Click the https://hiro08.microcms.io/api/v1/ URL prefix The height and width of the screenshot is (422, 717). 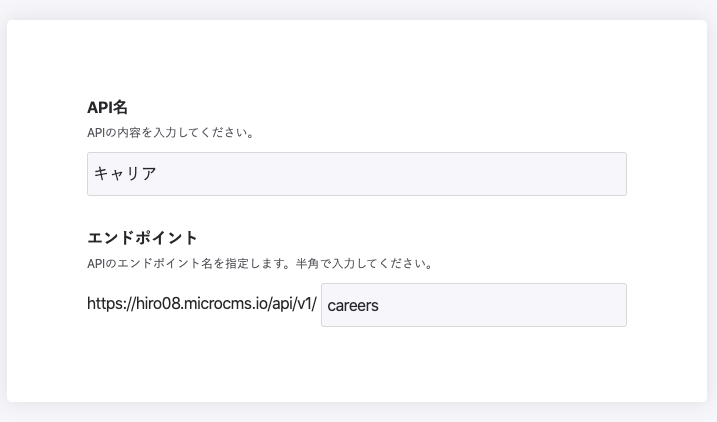(202, 305)
